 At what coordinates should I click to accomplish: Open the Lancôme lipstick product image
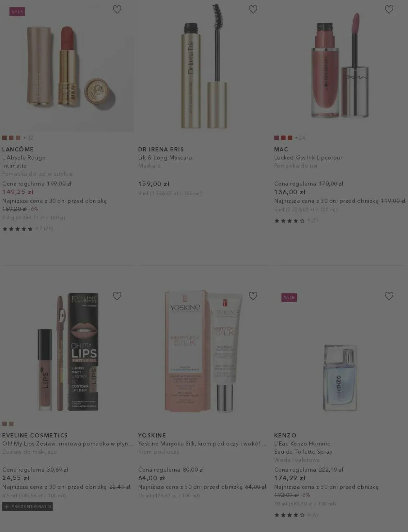coord(67,66)
